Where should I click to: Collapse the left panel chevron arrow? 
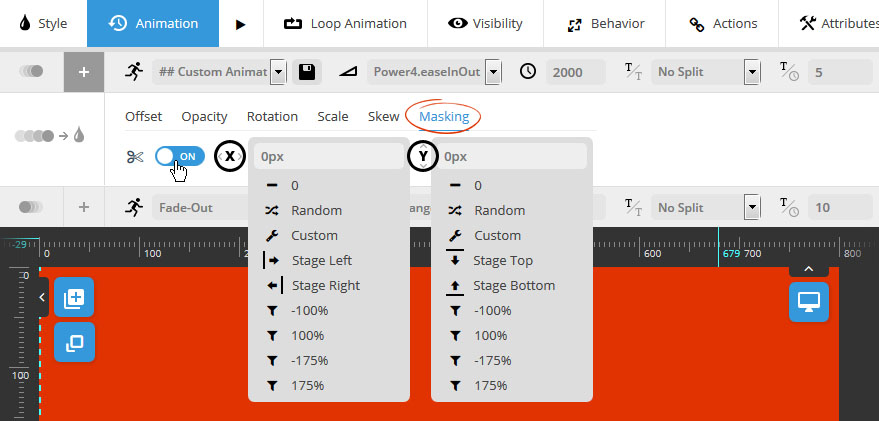point(43,297)
